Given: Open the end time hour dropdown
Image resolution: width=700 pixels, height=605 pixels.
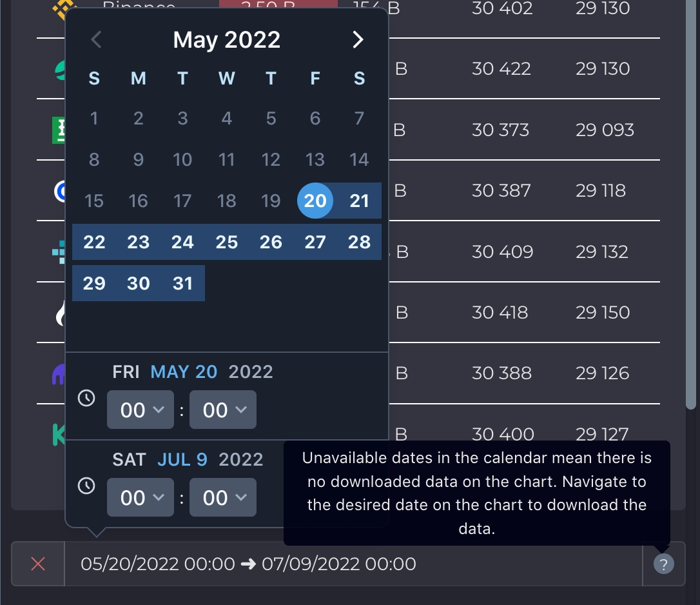Looking at the screenshot, I should (x=141, y=497).
